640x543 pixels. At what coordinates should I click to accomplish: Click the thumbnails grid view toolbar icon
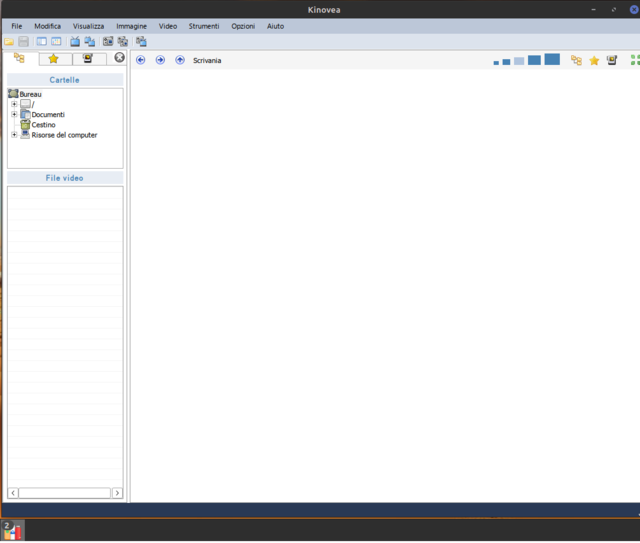[x=56, y=41]
